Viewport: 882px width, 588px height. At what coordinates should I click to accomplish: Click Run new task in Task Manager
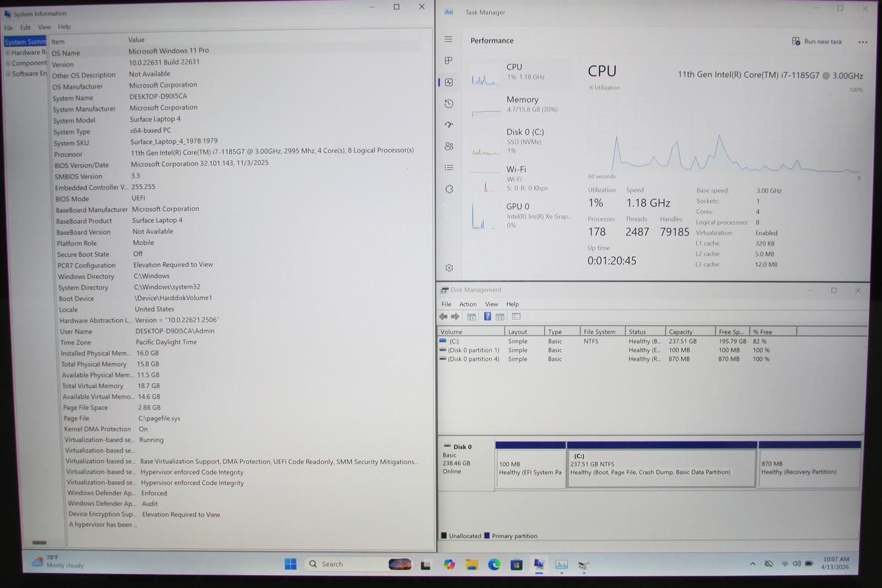817,41
